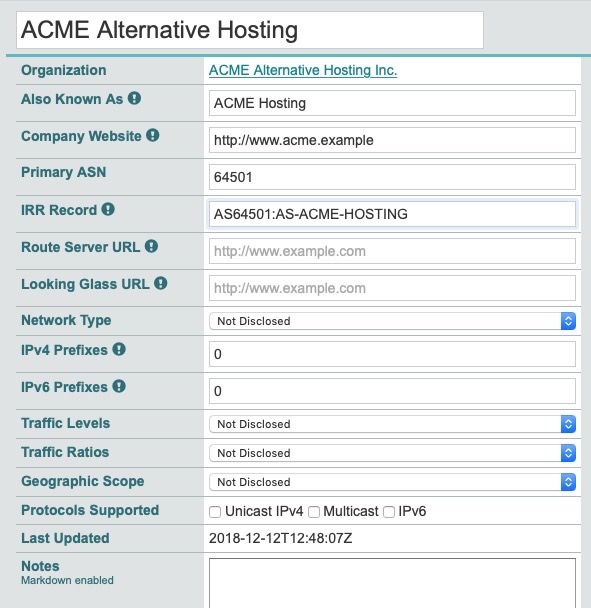The image size is (591, 608).
Task: Expand the Traffic Levels dropdown
Action: (392, 424)
